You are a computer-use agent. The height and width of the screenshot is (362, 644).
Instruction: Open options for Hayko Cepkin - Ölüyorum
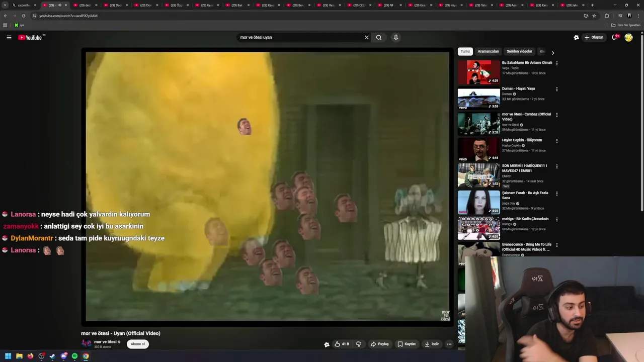click(556, 141)
